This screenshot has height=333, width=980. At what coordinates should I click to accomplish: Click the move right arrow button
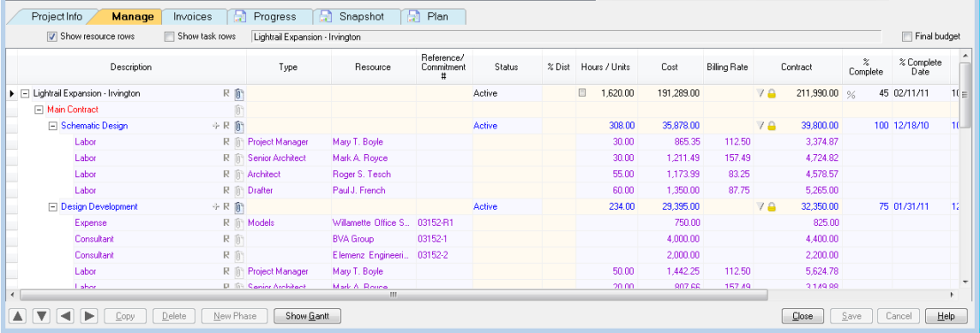tap(89, 316)
